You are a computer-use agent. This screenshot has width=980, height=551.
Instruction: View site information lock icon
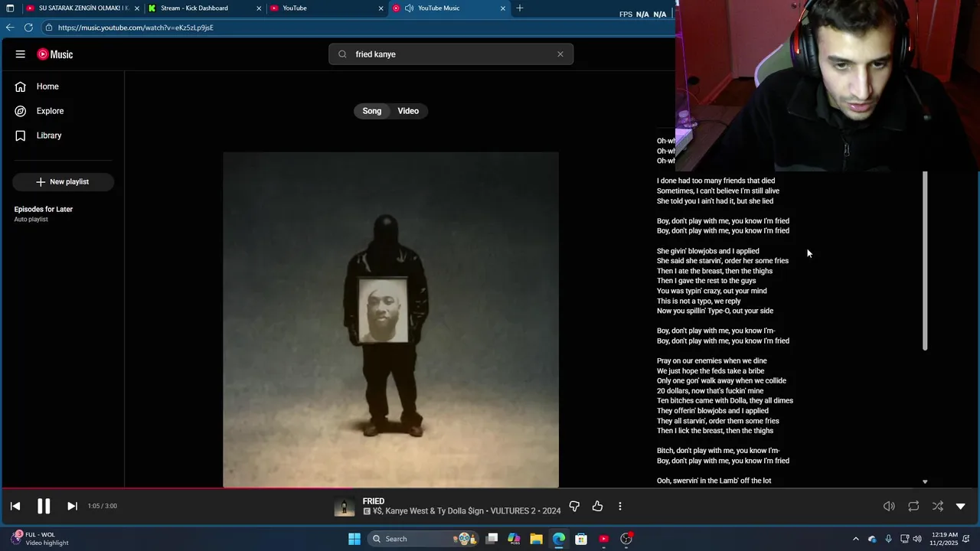pyautogui.click(x=49, y=28)
